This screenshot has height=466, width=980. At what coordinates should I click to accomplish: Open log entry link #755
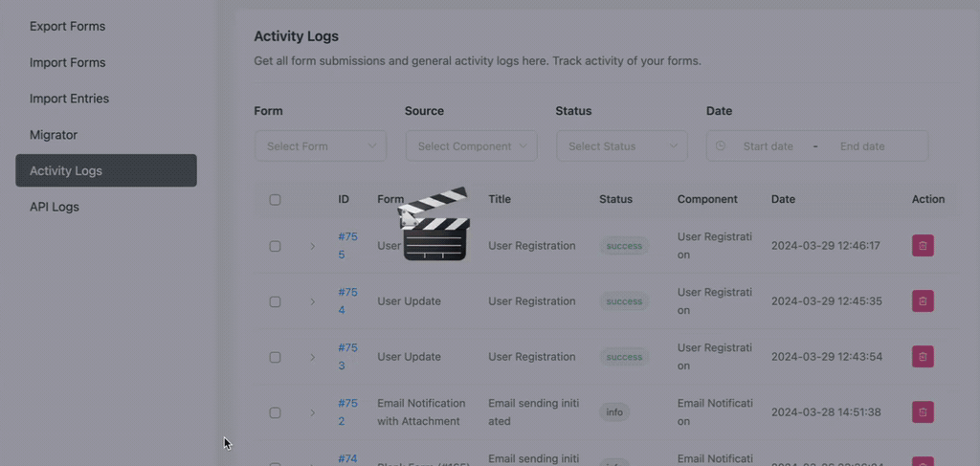pyautogui.click(x=347, y=245)
